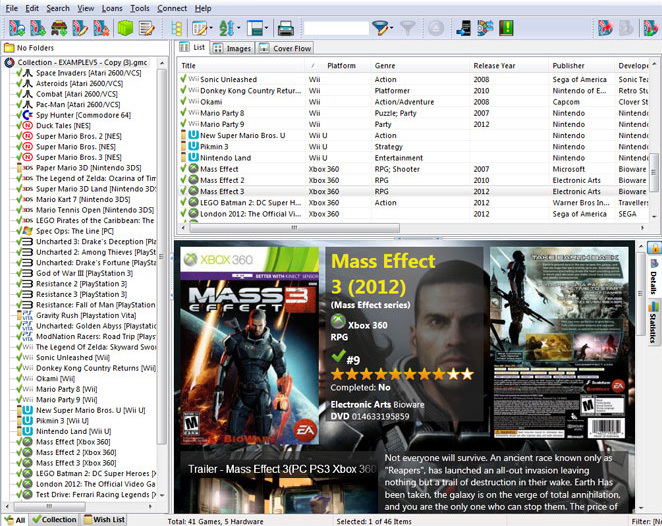Open the No Folders grouping selector
Viewport: 662px width, 526px height.
click(x=84, y=48)
